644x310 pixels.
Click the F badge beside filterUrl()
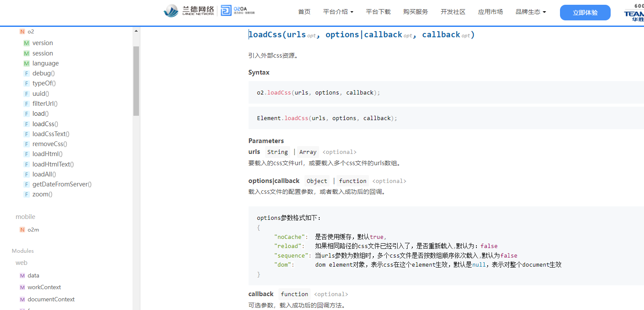click(x=26, y=104)
